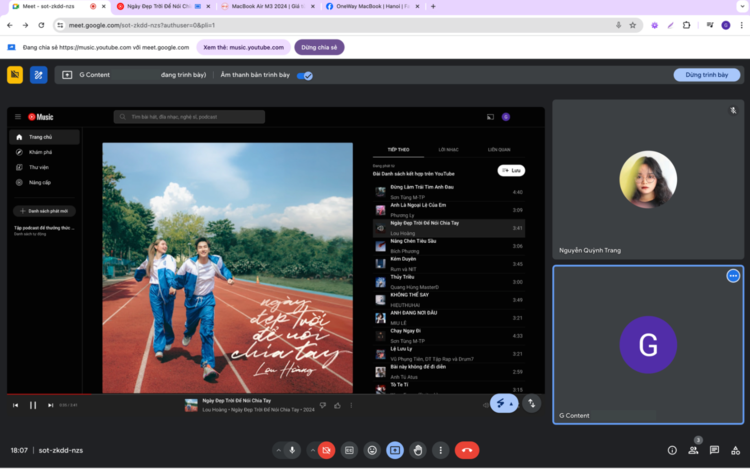Switch to TIẾP THEO tab
750x469 pixels.
(x=398, y=150)
